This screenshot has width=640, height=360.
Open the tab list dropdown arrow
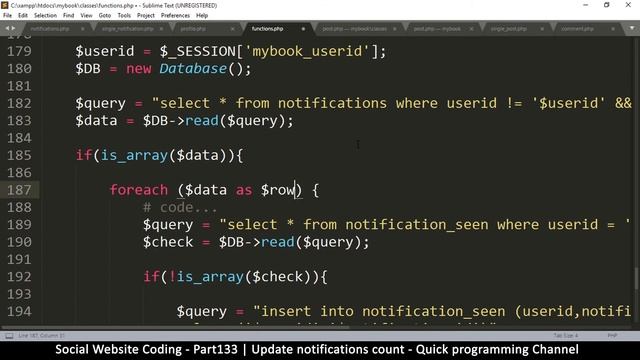click(632, 28)
